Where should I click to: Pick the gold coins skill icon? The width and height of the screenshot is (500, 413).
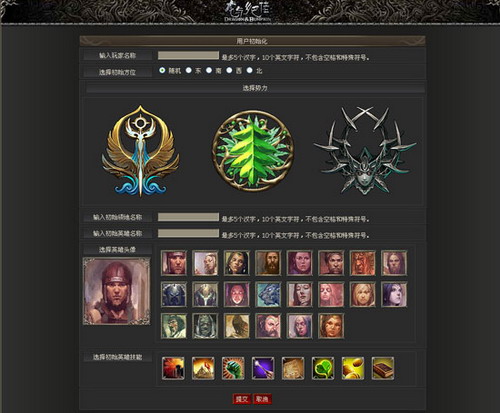pos(353,368)
